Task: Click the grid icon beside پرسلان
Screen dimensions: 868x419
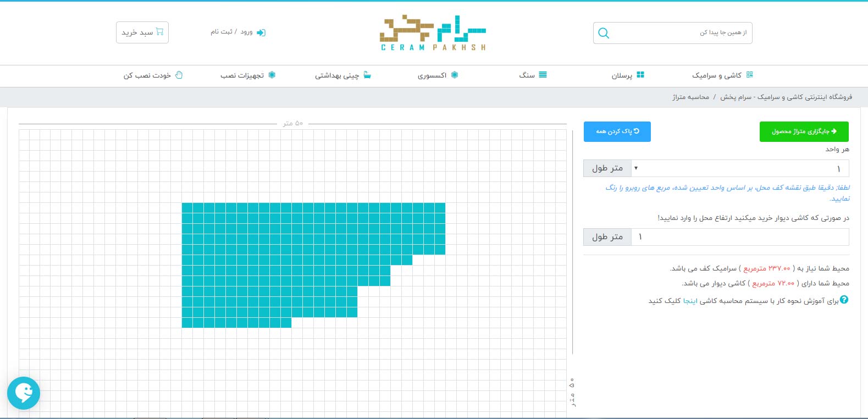Action: click(640, 75)
